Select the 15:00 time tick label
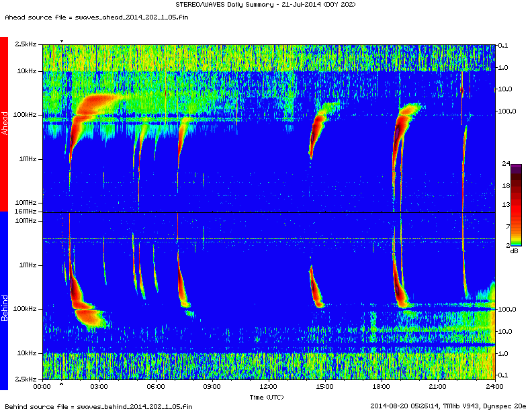The height and width of the screenshot is (411, 532). click(x=325, y=387)
